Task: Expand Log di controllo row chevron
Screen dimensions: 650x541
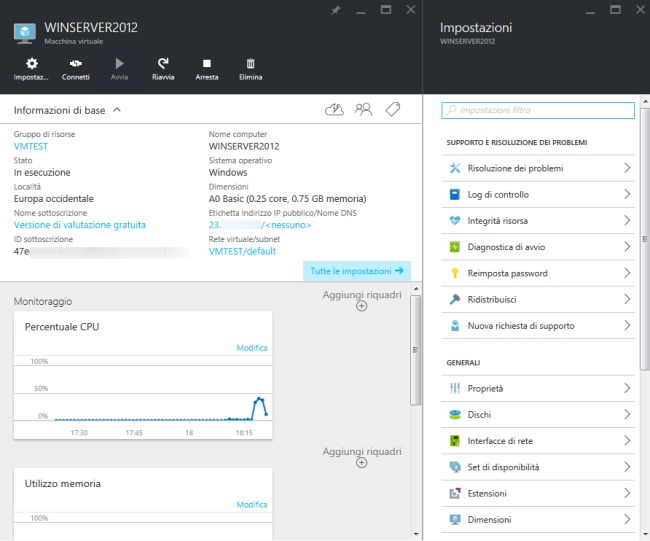Action: [627, 194]
